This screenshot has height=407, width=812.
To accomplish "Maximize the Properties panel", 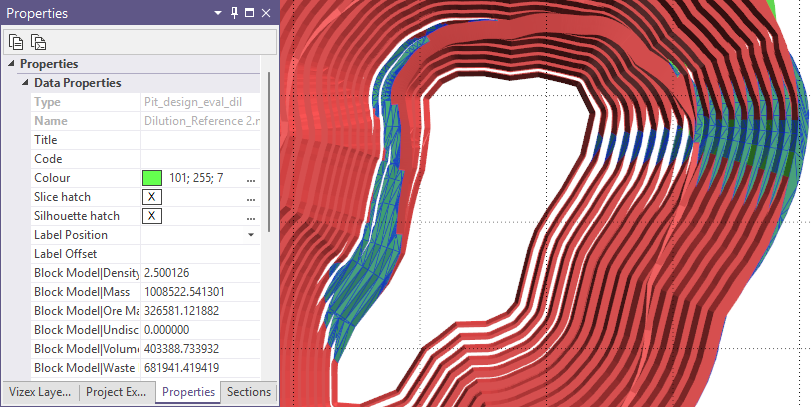I will coord(249,14).
